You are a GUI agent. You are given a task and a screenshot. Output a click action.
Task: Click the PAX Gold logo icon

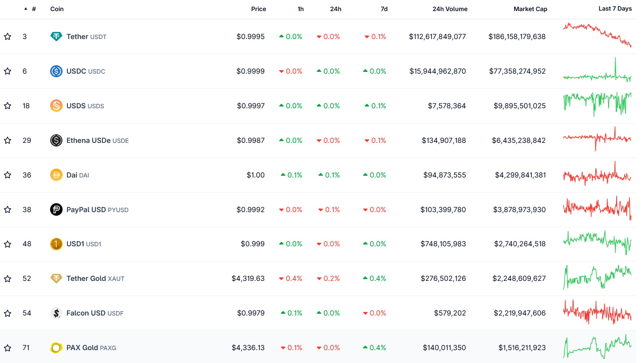[x=56, y=348]
